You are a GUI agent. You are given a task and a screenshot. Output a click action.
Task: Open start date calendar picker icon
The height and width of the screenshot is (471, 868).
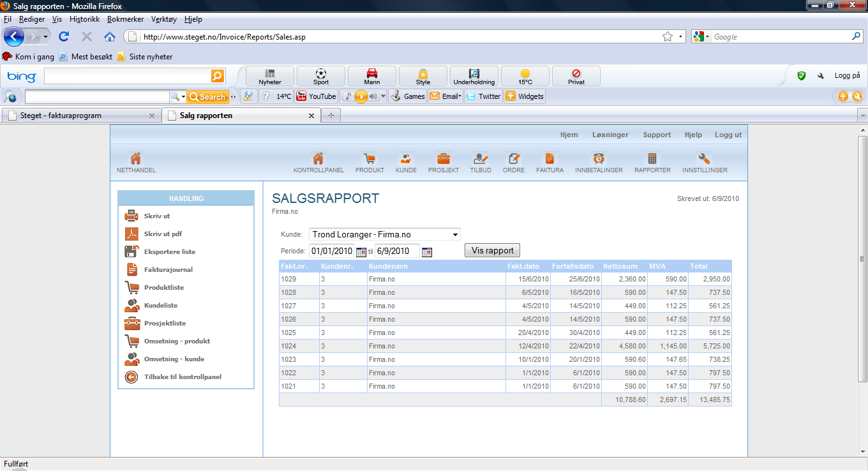(361, 251)
